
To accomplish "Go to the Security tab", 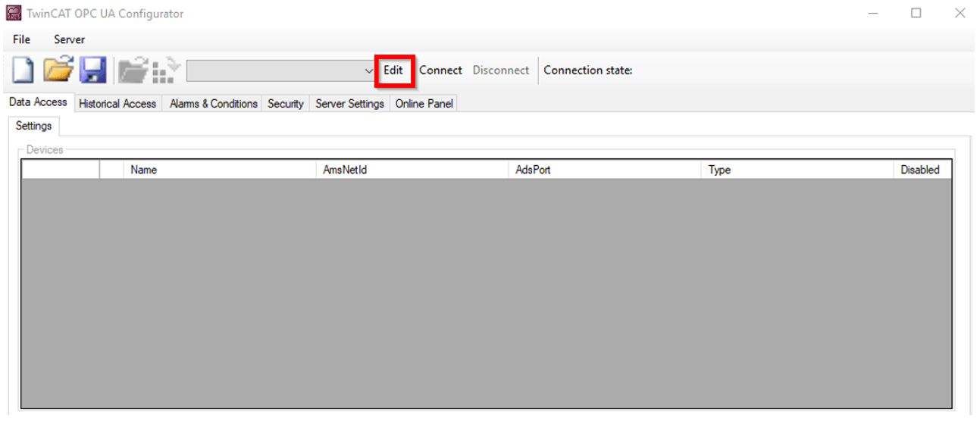I will (286, 104).
